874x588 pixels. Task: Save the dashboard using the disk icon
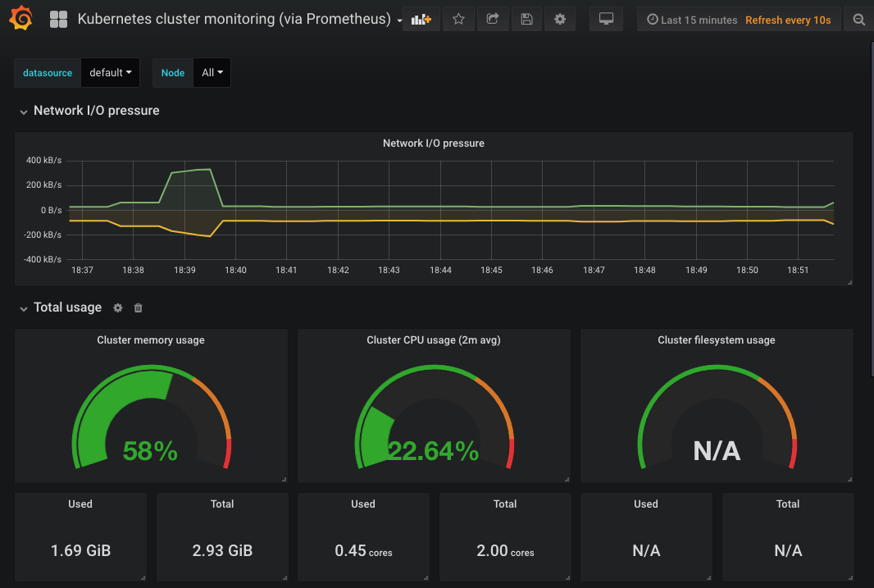[x=526, y=19]
